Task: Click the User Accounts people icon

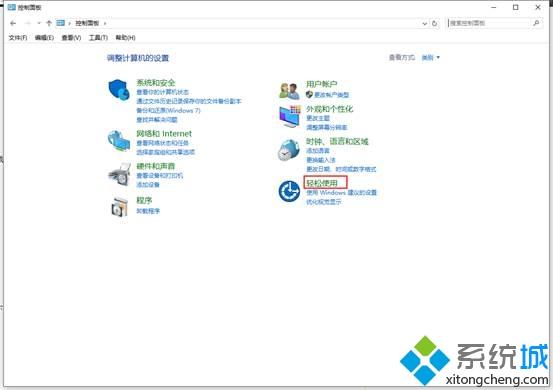Action: point(289,91)
